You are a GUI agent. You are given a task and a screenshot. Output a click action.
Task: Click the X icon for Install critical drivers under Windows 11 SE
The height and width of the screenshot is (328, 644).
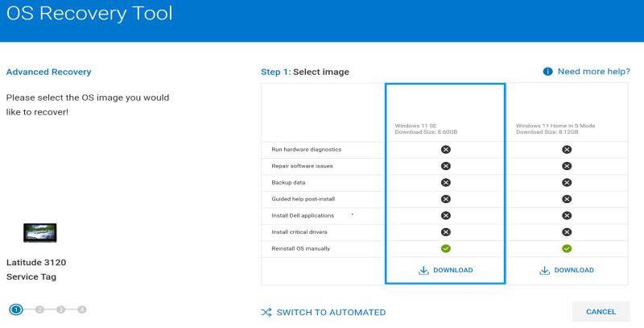click(x=445, y=232)
